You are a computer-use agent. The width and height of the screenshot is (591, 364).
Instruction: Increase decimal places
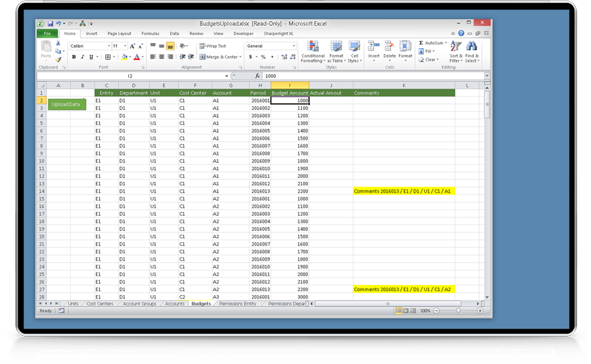point(284,57)
